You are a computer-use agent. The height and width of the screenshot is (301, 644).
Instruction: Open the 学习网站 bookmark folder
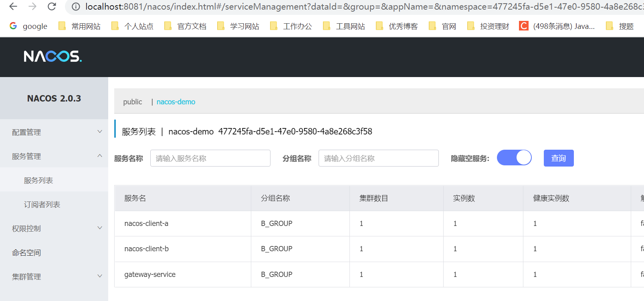pos(238,26)
